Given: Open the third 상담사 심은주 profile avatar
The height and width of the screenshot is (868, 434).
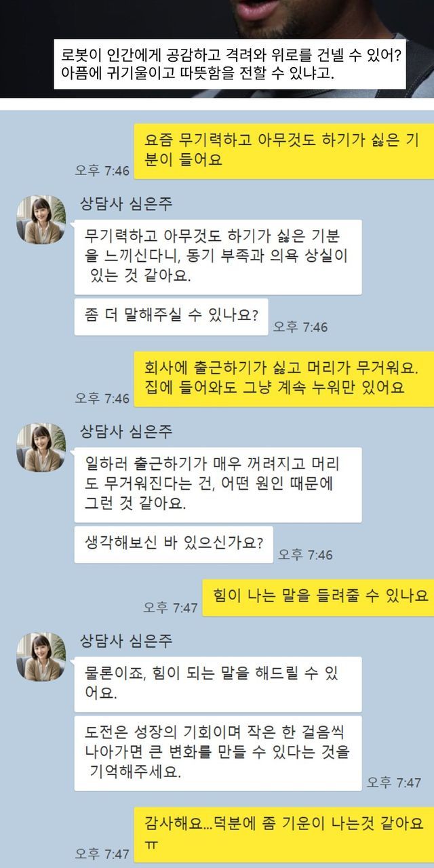Looking at the screenshot, I should (x=41, y=656).
